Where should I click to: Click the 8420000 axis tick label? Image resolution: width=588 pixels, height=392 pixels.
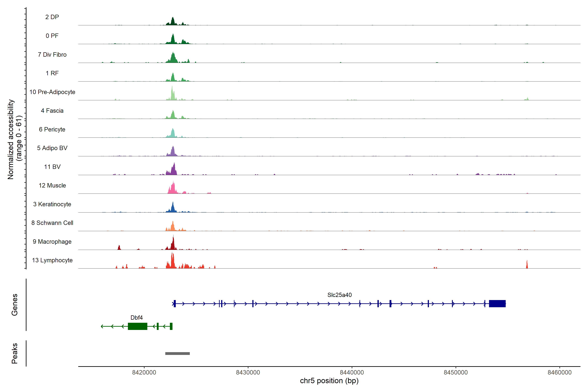[144, 372]
